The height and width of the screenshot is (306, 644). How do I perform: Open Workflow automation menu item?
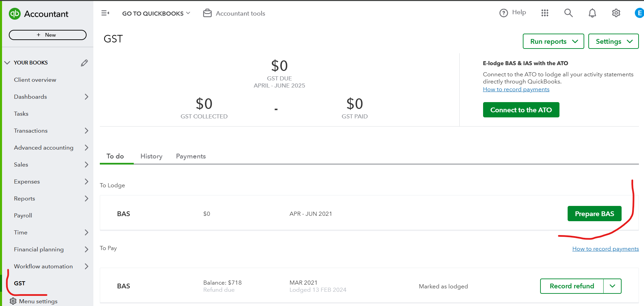click(x=43, y=266)
